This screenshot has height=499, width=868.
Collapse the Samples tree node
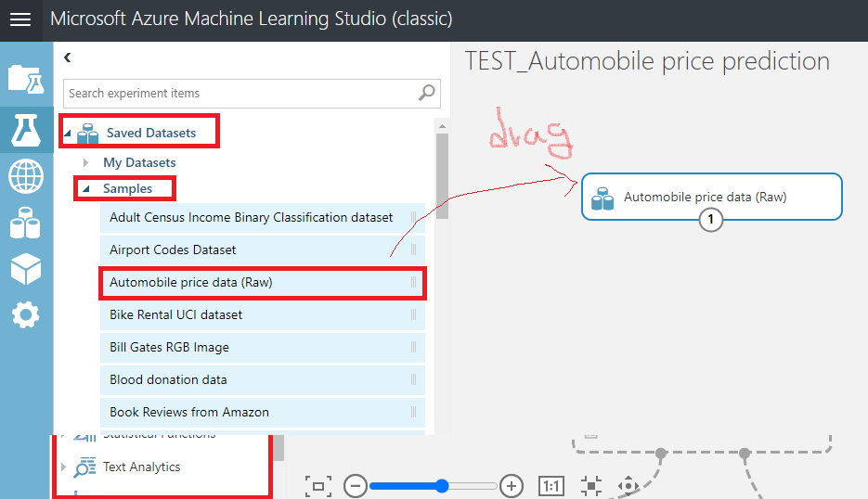pos(85,189)
